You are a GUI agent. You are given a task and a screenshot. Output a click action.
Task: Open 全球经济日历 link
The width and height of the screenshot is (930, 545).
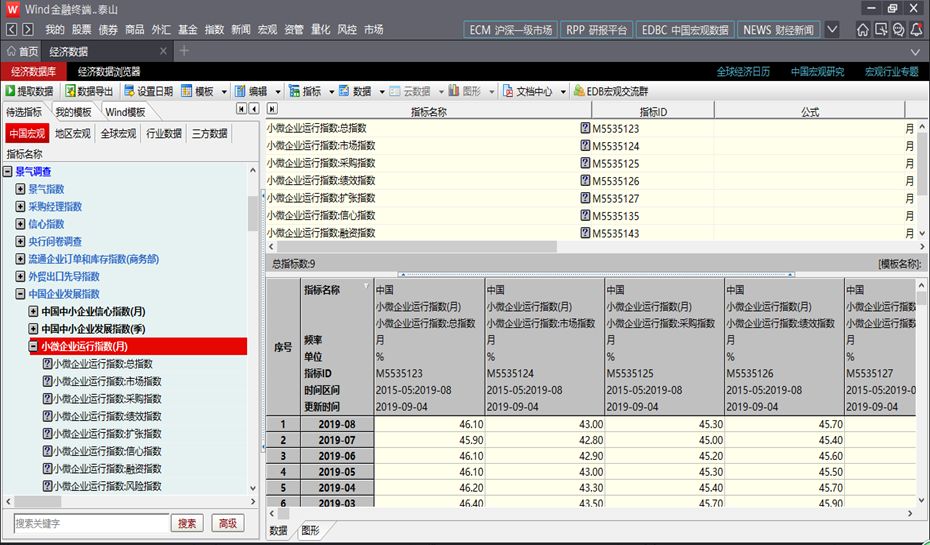tap(743, 72)
